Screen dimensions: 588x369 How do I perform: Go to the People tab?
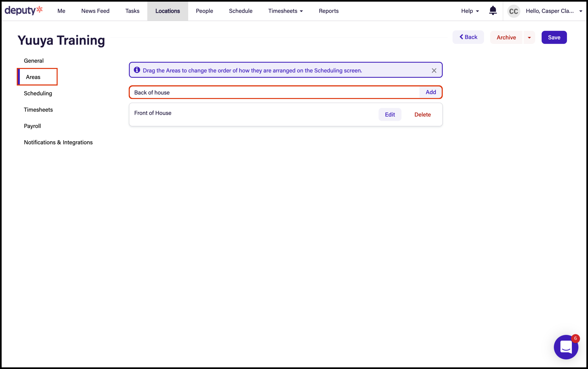[x=204, y=11]
